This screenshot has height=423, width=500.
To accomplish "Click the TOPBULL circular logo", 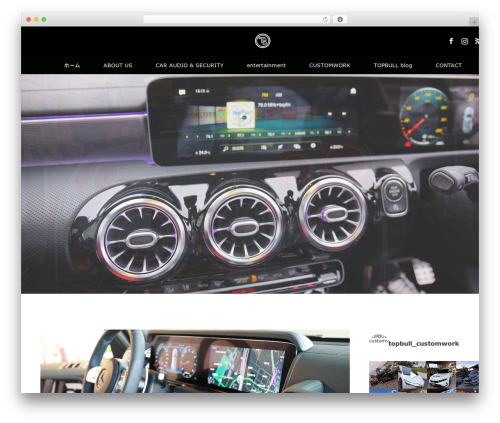I will click(263, 41).
